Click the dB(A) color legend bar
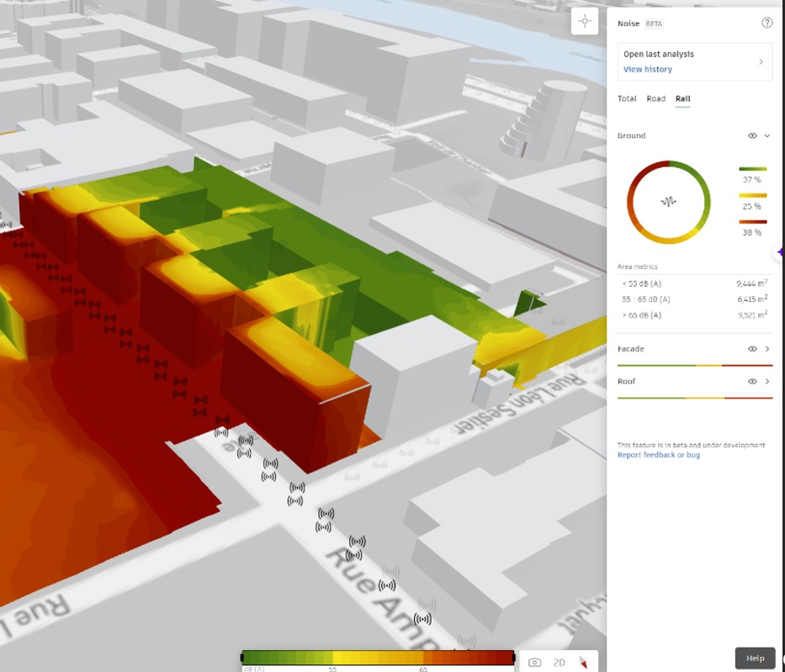The width and height of the screenshot is (785, 672). 378,658
